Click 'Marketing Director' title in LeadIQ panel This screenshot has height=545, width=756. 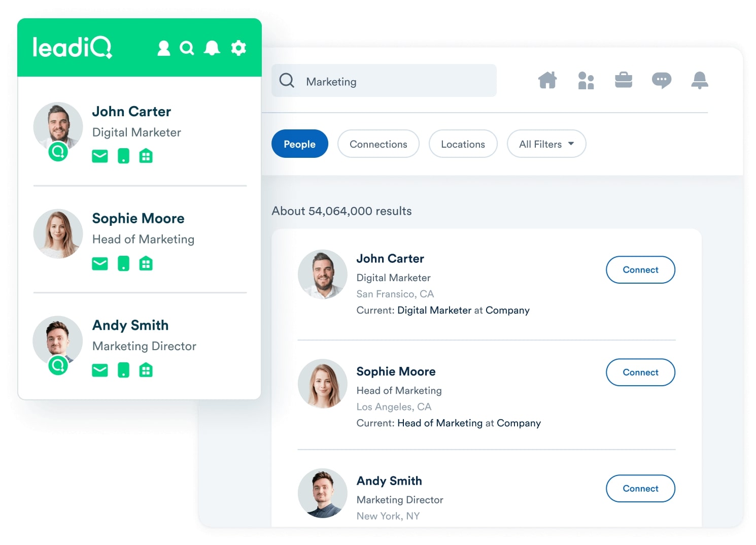pos(144,346)
